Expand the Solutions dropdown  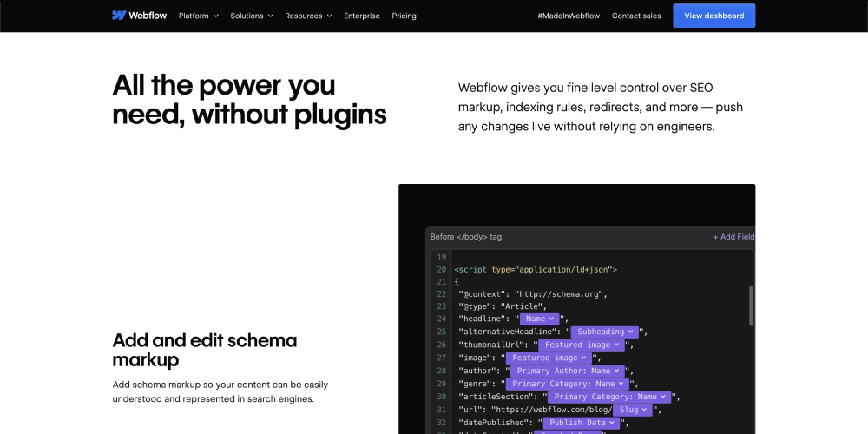(252, 16)
